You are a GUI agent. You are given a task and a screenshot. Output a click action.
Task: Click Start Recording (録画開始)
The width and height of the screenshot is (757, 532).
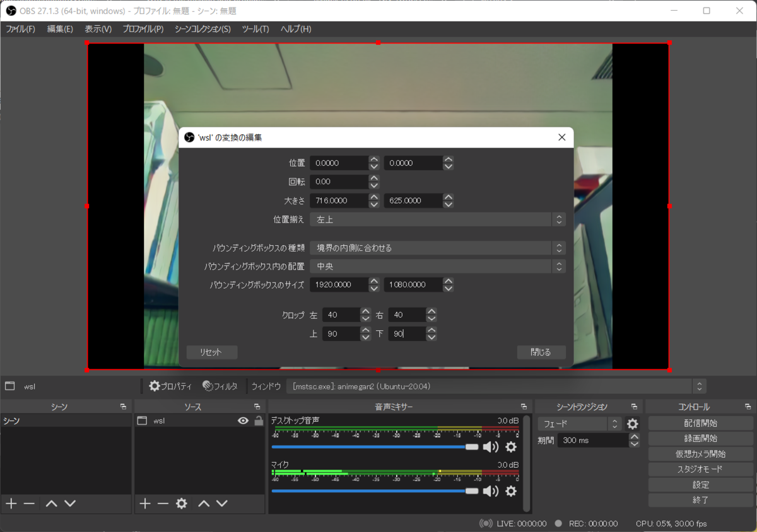(701, 438)
